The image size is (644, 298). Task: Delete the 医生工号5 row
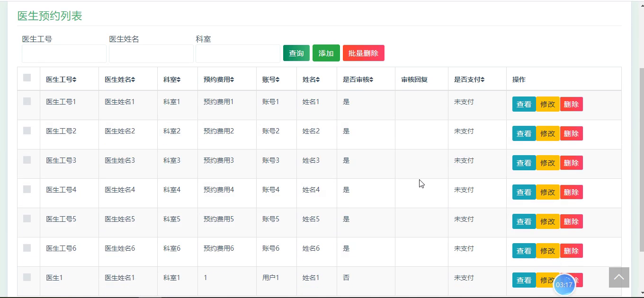tap(572, 221)
